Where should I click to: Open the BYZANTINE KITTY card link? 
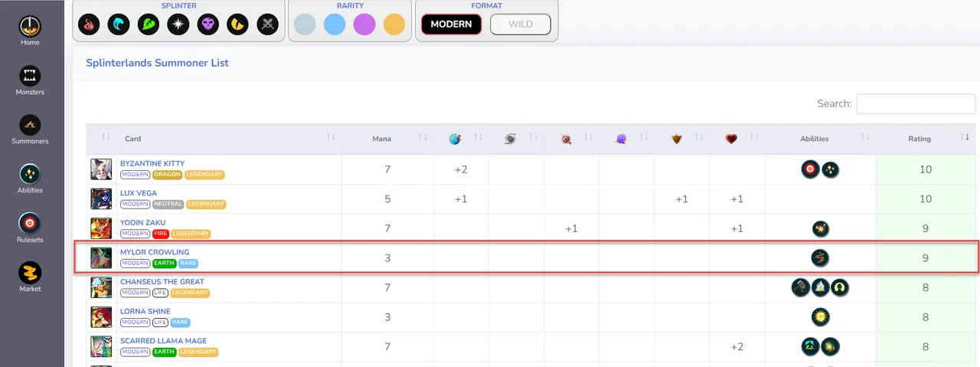coord(152,163)
